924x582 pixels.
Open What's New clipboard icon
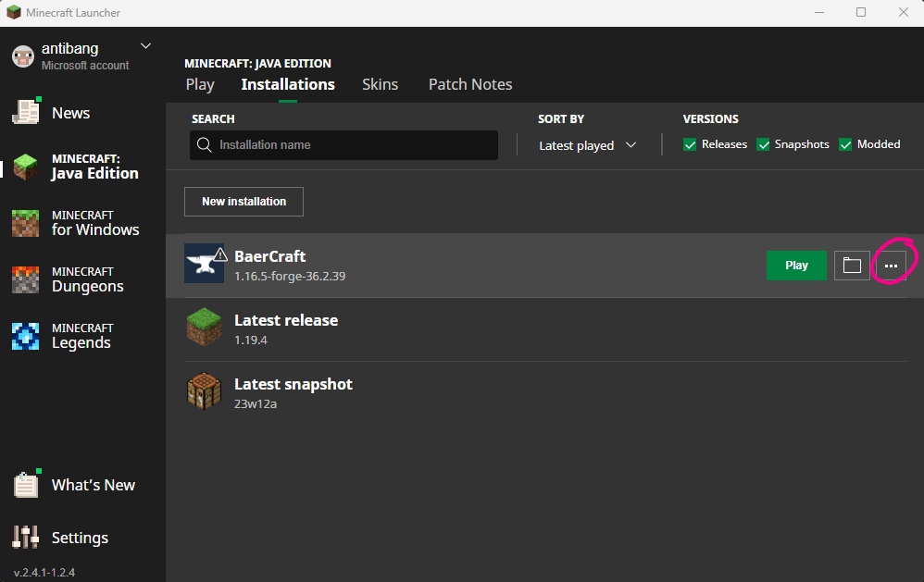pos(26,485)
